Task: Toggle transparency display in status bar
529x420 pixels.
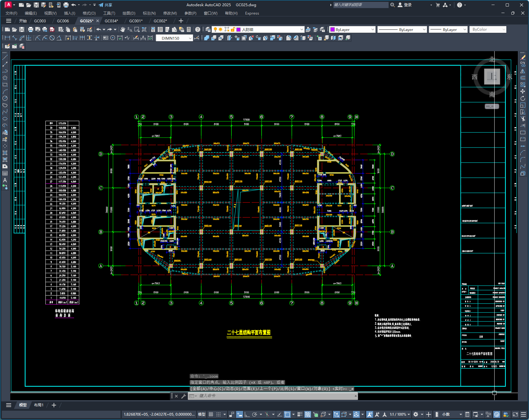Action: [308, 414]
